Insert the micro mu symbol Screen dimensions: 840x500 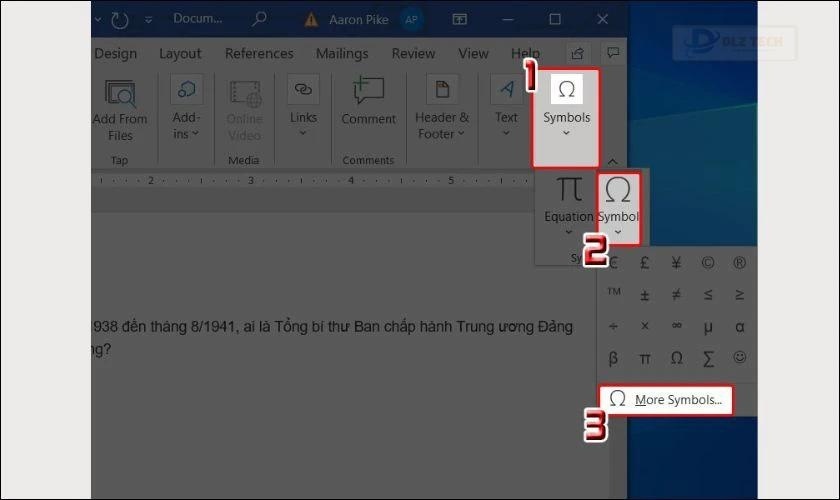[708, 327]
